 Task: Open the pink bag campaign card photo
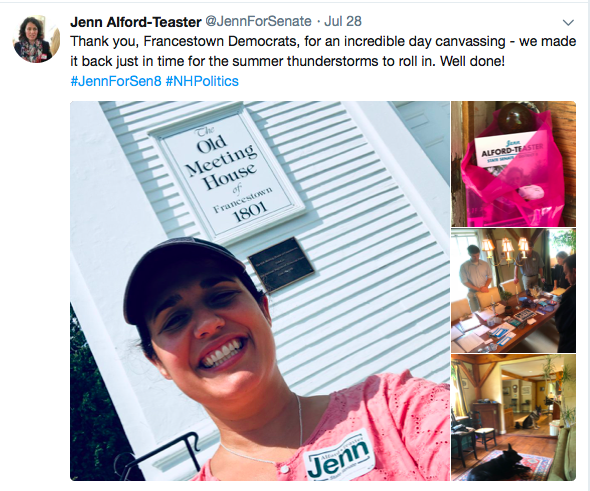[x=514, y=164]
